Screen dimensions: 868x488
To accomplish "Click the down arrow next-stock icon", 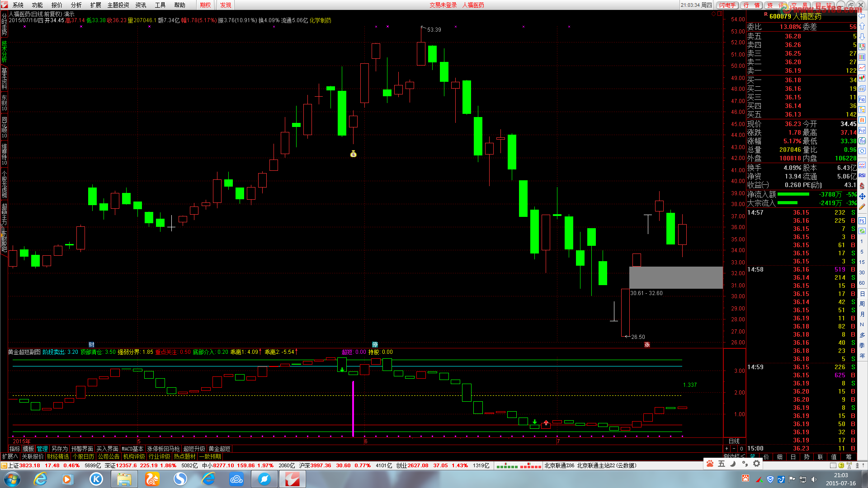I will pos(862,36).
